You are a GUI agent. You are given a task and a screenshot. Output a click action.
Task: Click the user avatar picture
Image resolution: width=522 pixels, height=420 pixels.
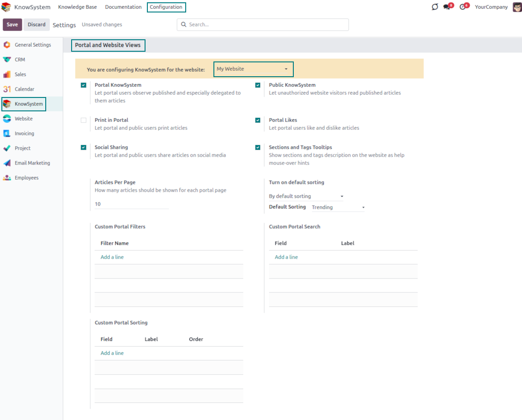[x=517, y=7]
